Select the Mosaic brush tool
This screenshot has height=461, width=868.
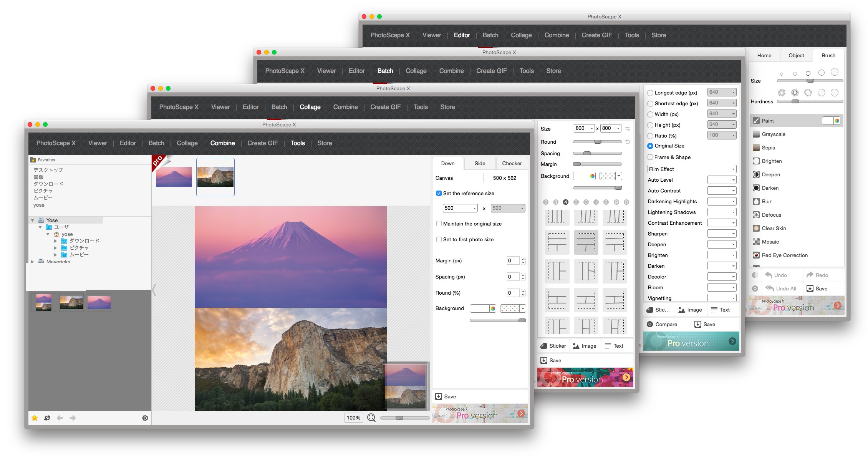[770, 242]
